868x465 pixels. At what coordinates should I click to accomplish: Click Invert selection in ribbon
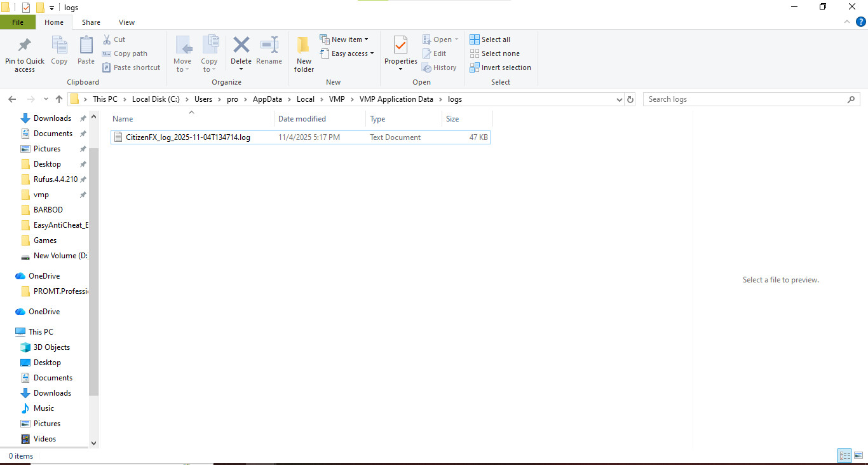click(x=500, y=67)
